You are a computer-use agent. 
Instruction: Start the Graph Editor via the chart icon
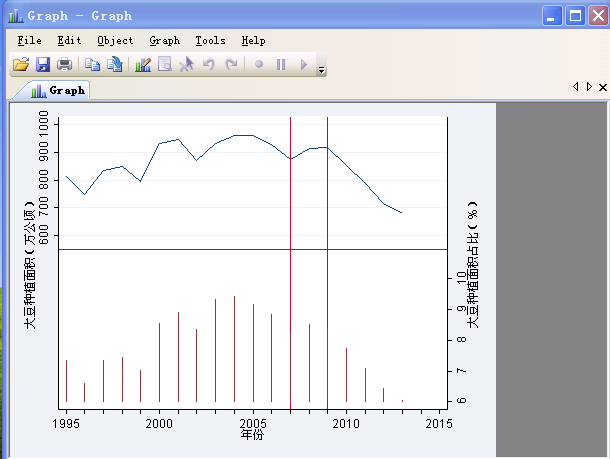point(142,65)
